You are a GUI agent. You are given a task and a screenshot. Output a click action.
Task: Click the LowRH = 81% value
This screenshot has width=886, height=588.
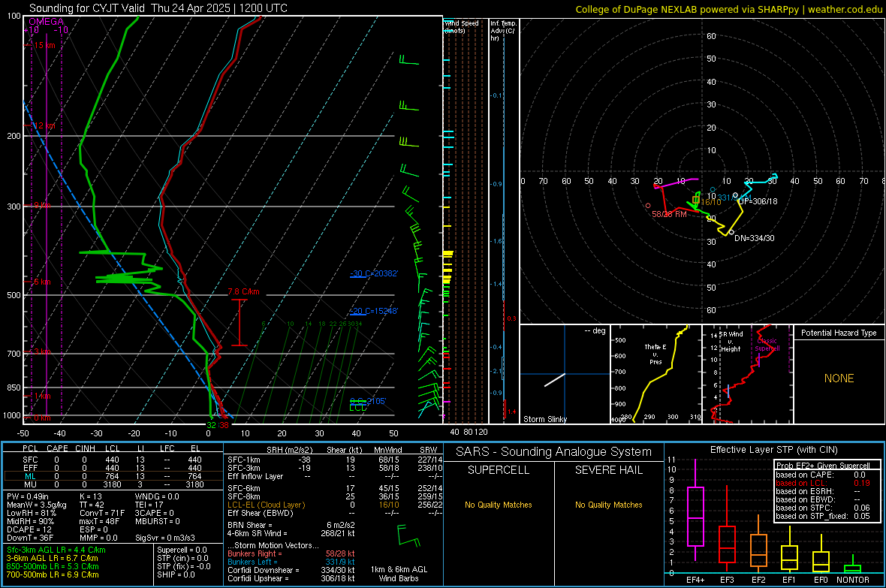tap(32, 513)
